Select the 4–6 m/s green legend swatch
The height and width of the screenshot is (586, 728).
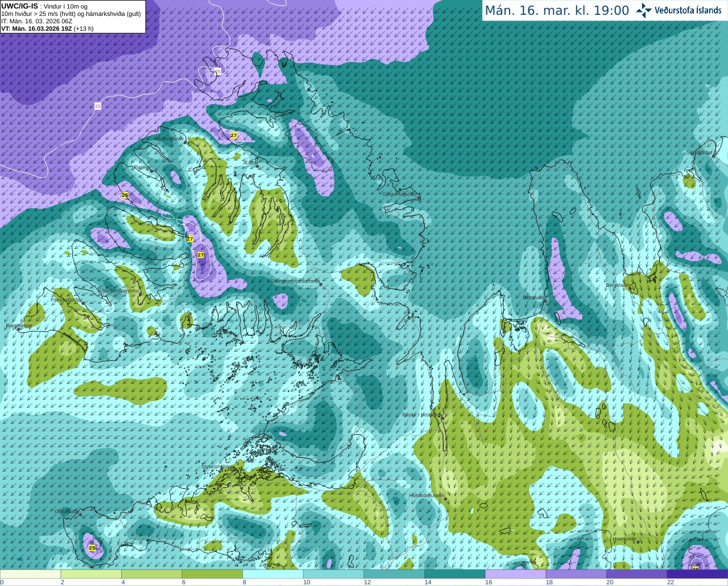pyautogui.click(x=151, y=574)
